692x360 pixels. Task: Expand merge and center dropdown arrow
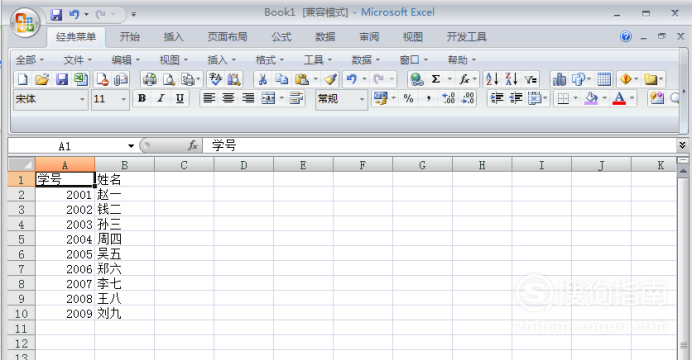[x=282, y=98]
